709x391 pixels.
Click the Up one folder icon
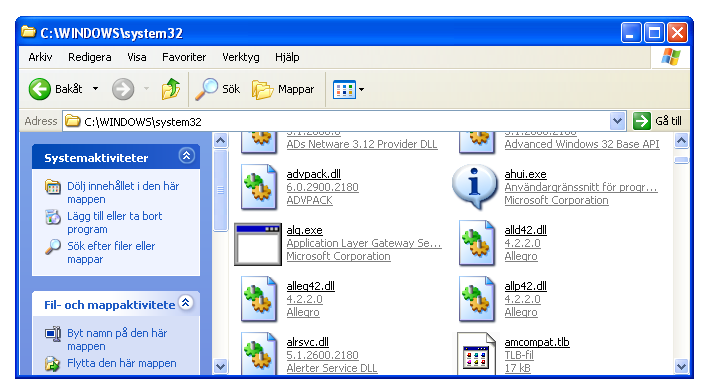click(170, 89)
